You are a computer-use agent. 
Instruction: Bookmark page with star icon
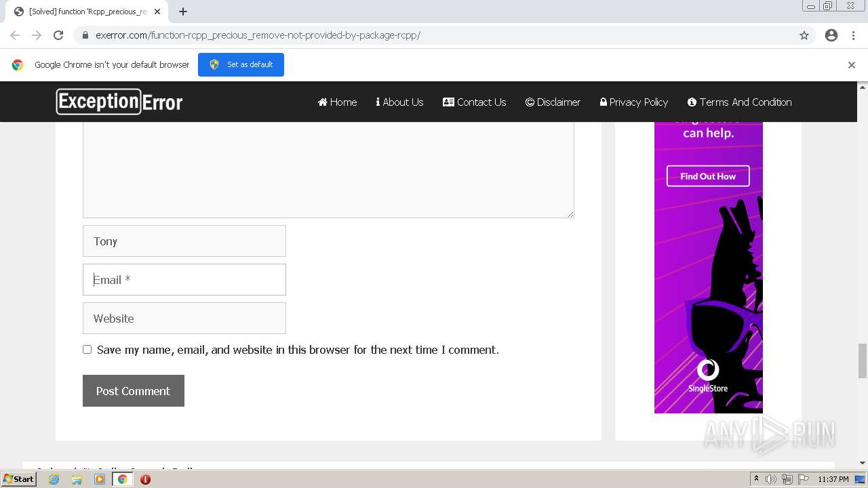pos(804,35)
